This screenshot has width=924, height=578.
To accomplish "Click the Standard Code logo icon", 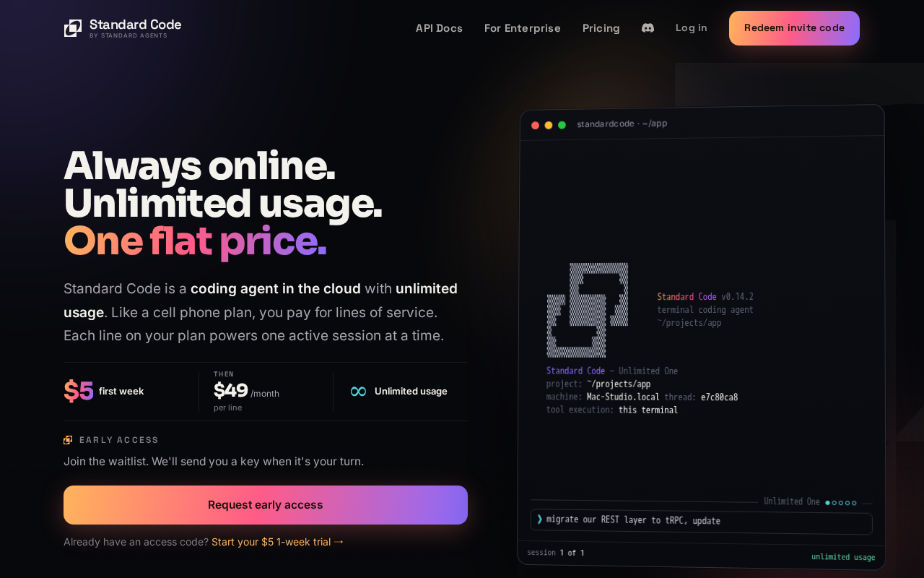I will (x=73, y=28).
